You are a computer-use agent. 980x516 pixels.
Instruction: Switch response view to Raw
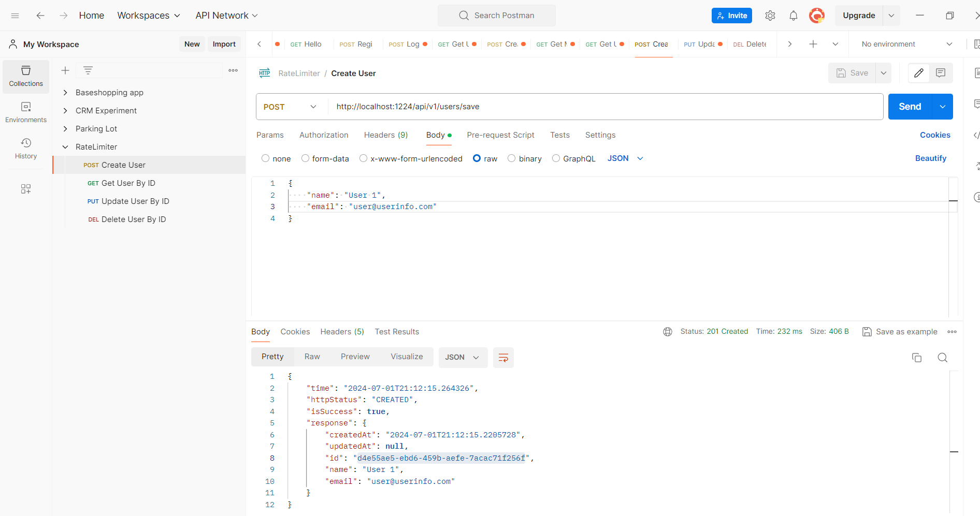point(312,357)
